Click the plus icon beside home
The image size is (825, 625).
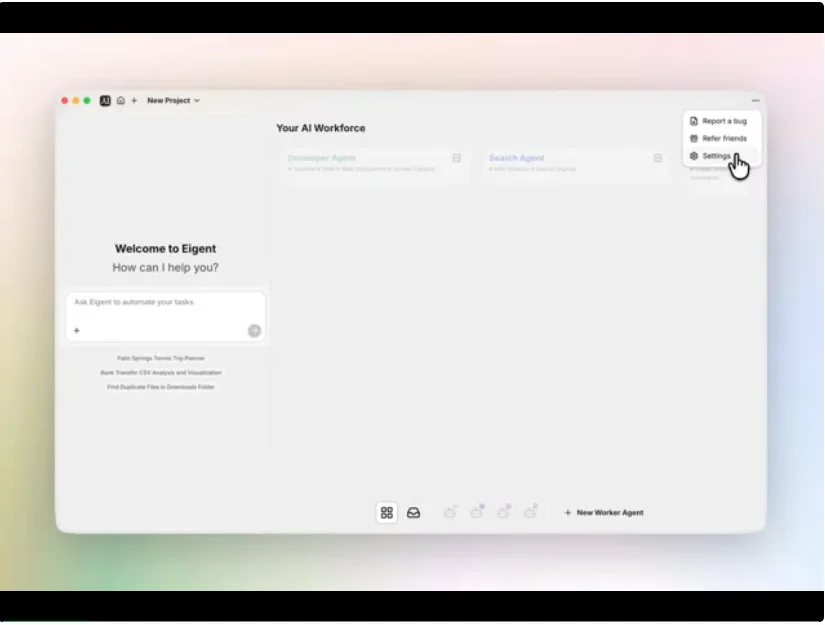point(134,101)
